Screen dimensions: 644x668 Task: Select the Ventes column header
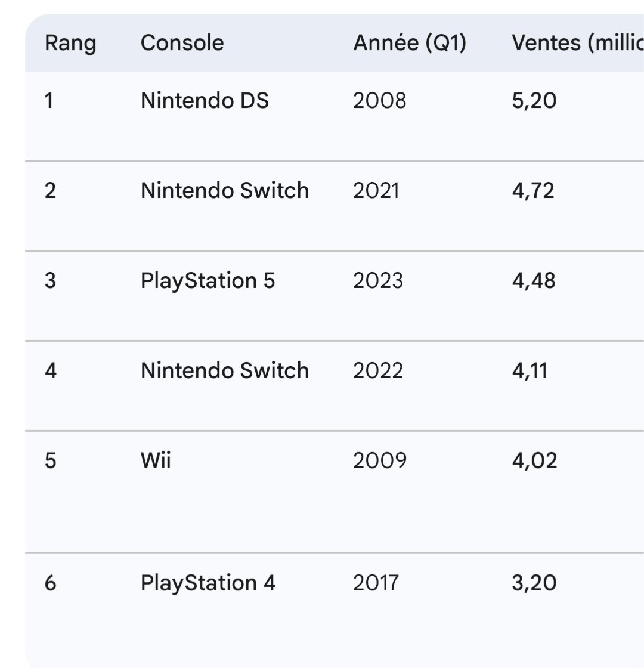click(576, 43)
